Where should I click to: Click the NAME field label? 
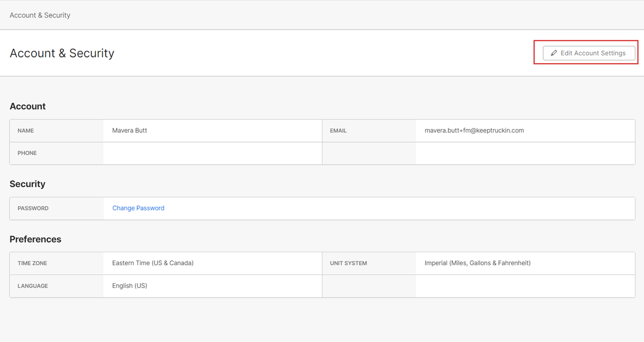(26, 130)
